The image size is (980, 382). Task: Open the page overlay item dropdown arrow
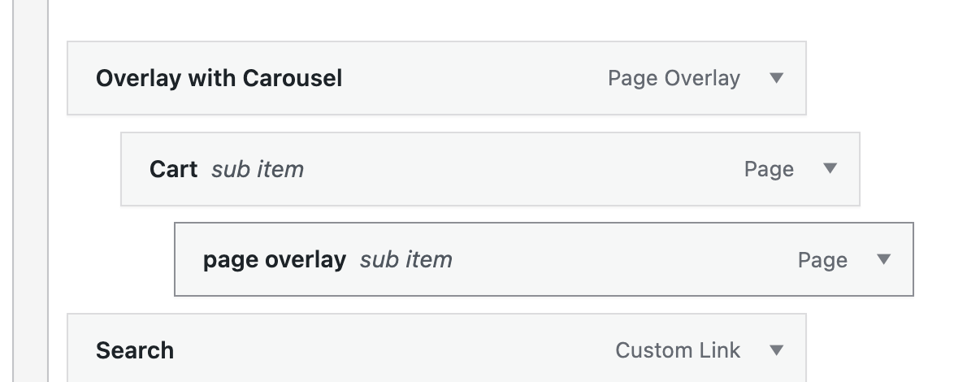[884, 259]
